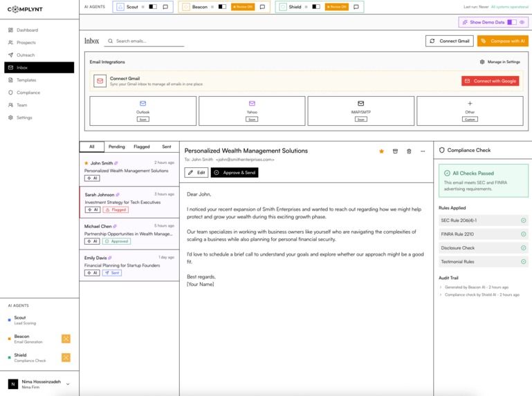Toggle the Show Demo Data switch

(x=512, y=22)
